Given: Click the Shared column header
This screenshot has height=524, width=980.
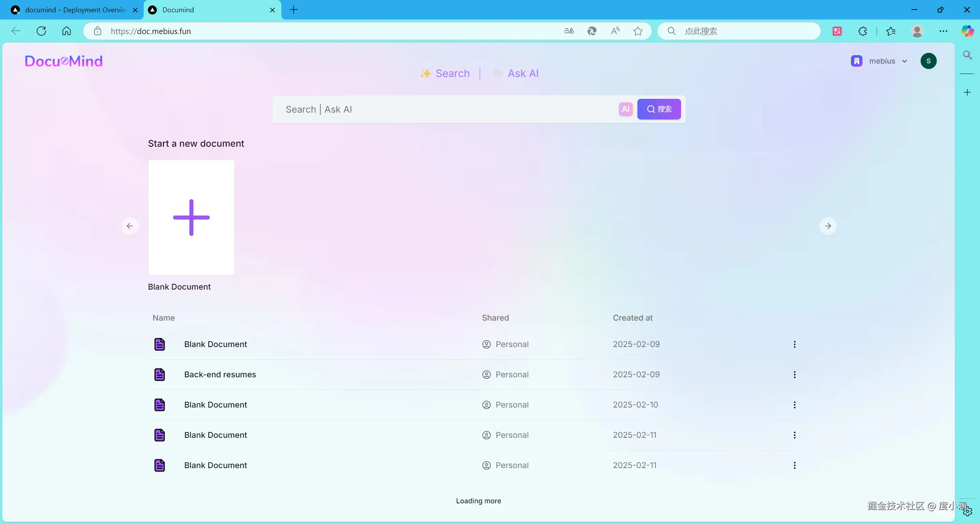Looking at the screenshot, I should click(495, 318).
